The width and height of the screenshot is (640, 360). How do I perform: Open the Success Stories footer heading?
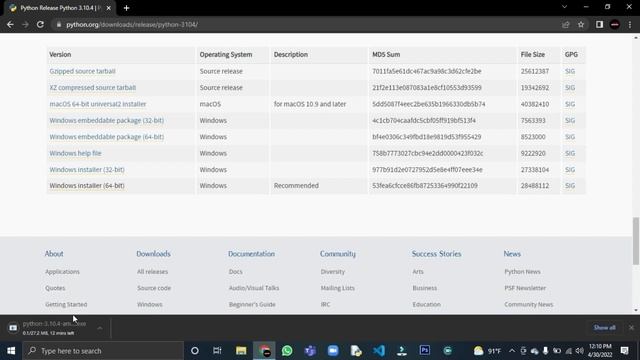pyautogui.click(x=436, y=253)
